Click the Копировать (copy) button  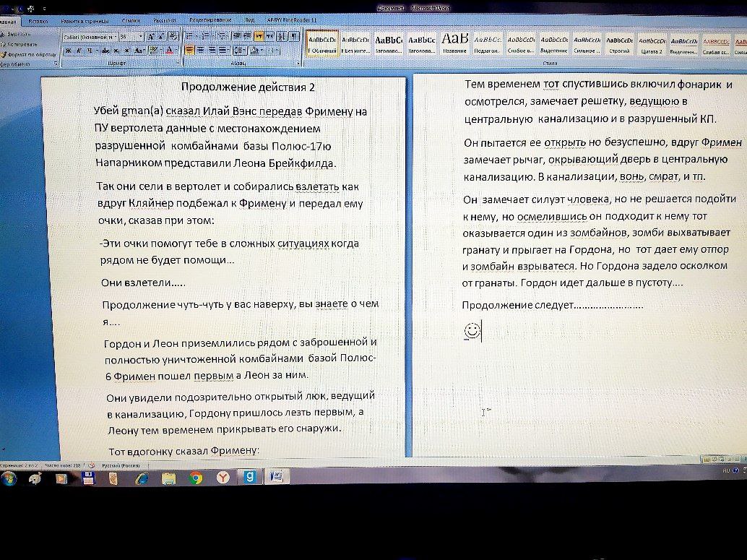coord(19,44)
